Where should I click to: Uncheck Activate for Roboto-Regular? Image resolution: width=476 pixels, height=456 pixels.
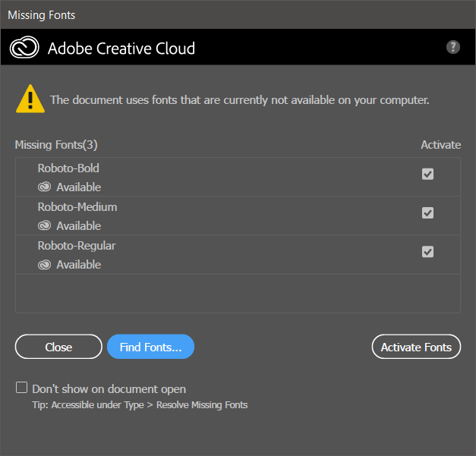tap(427, 252)
